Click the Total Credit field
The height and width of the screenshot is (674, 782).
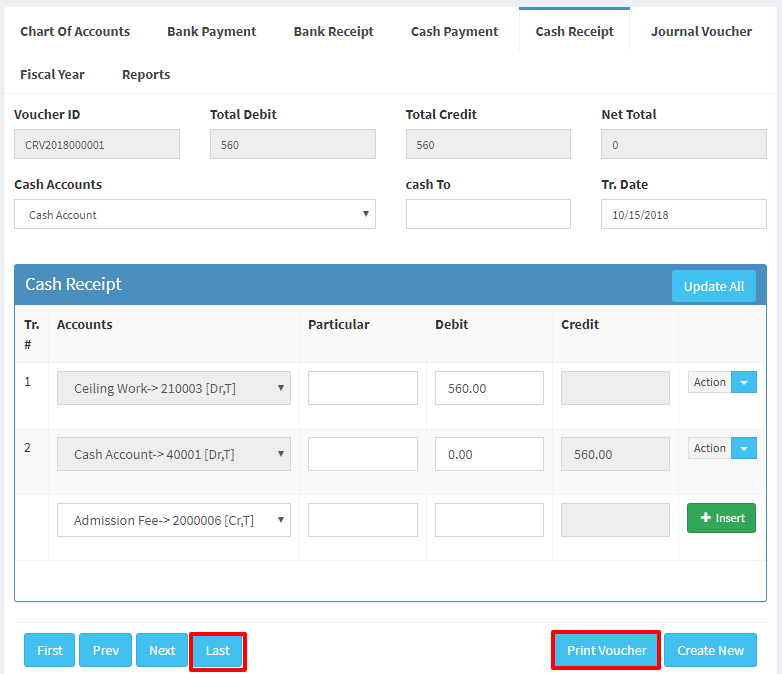coord(488,145)
